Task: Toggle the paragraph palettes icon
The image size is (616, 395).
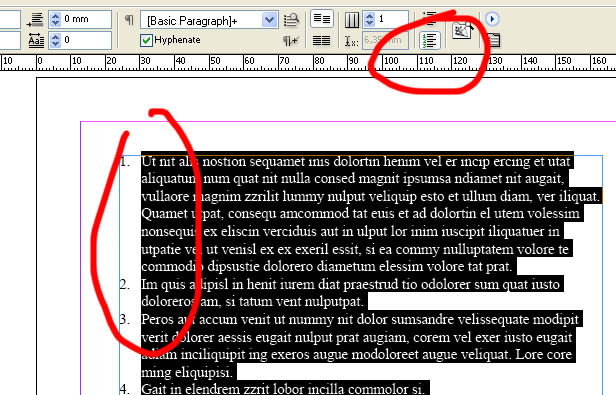Action: pos(493,40)
